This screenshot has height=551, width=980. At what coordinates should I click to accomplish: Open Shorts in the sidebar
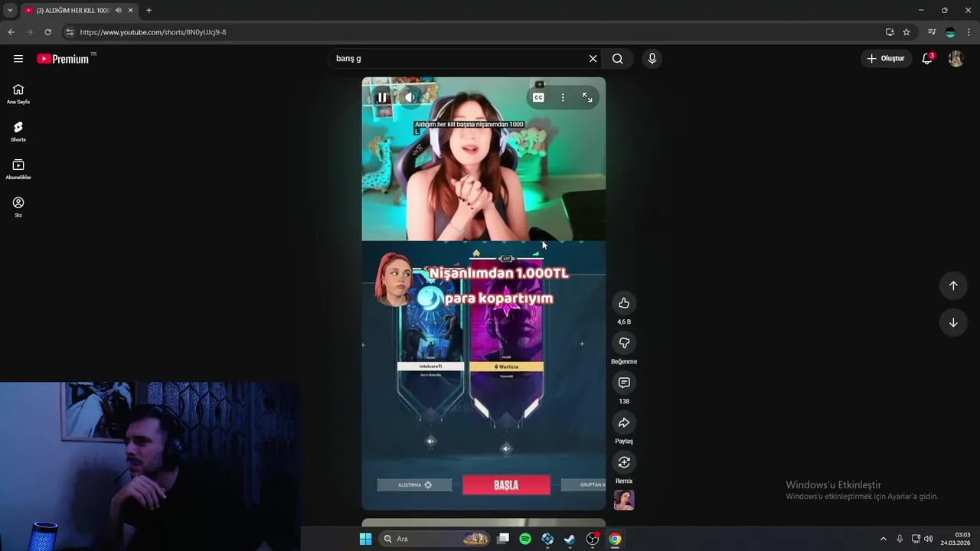pyautogui.click(x=18, y=132)
